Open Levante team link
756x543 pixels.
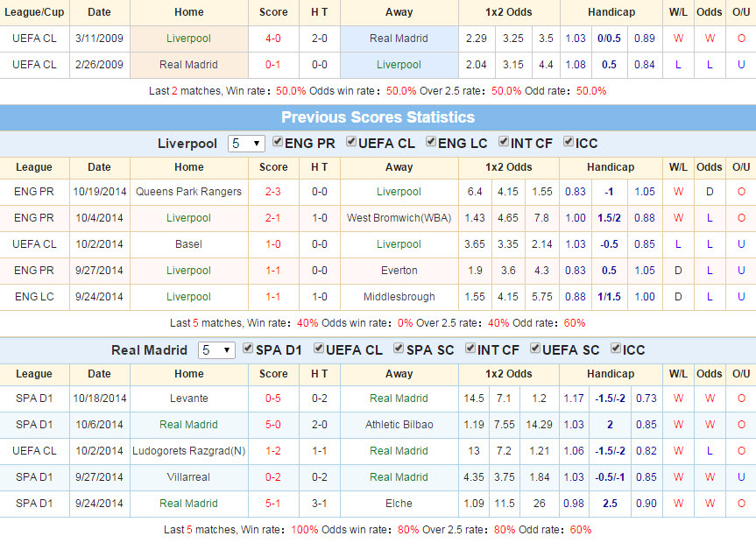pyautogui.click(x=188, y=398)
